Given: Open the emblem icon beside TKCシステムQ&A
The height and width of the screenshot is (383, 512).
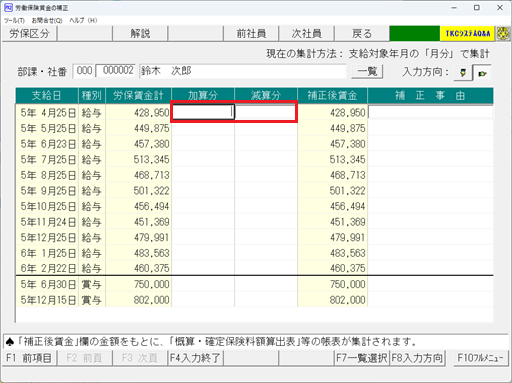Looking at the screenshot, I should (503, 34).
